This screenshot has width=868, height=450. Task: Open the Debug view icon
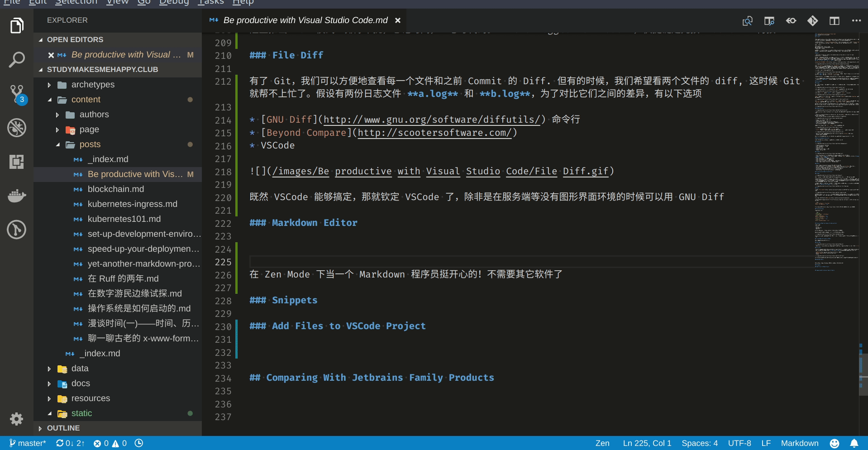pyautogui.click(x=17, y=128)
